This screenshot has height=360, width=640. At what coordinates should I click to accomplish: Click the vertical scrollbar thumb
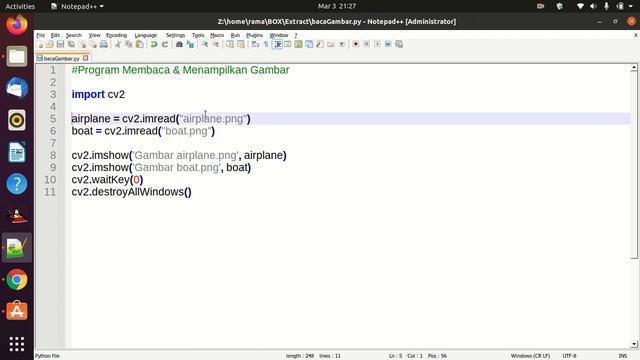click(x=634, y=165)
